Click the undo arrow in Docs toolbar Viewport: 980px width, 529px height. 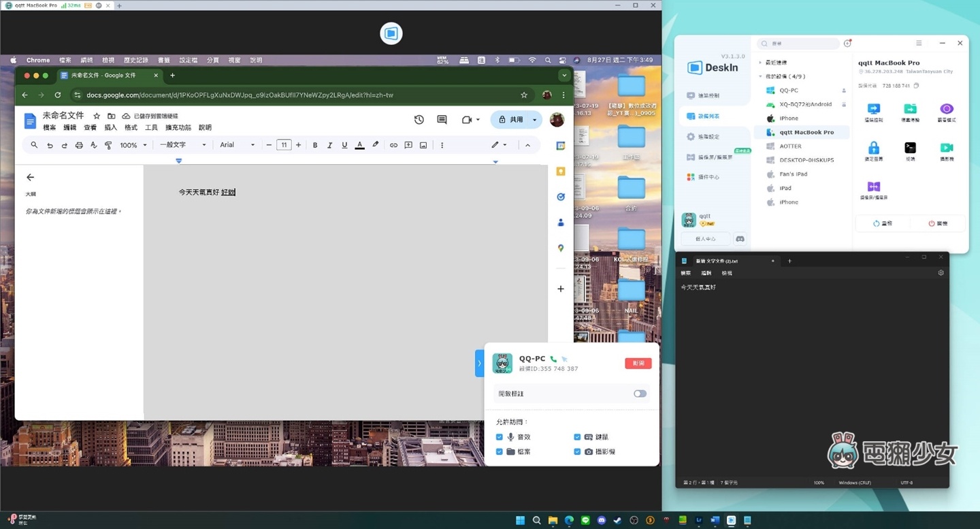[x=50, y=145]
